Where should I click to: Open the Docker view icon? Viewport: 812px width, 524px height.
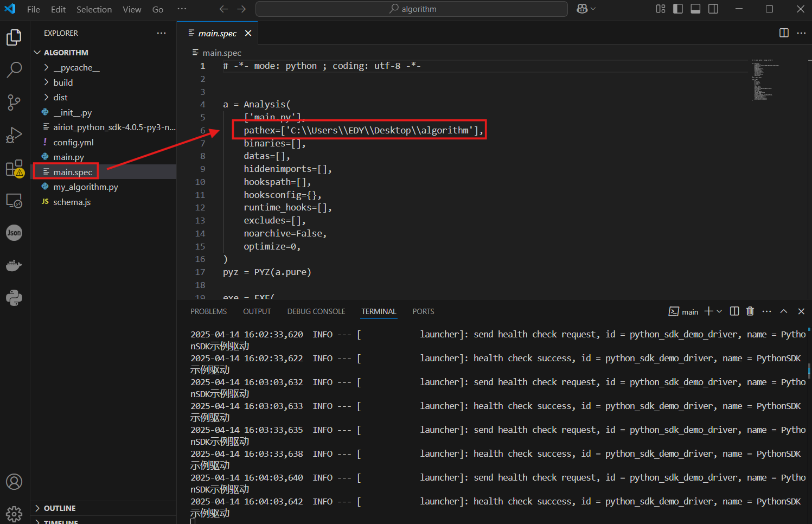pos(14,265)
